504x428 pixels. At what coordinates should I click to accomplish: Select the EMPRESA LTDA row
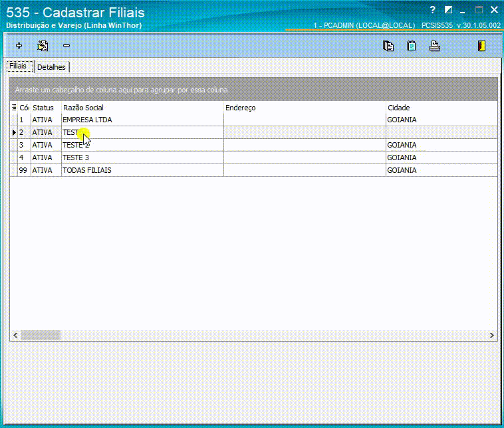click(x=253, y=120)
